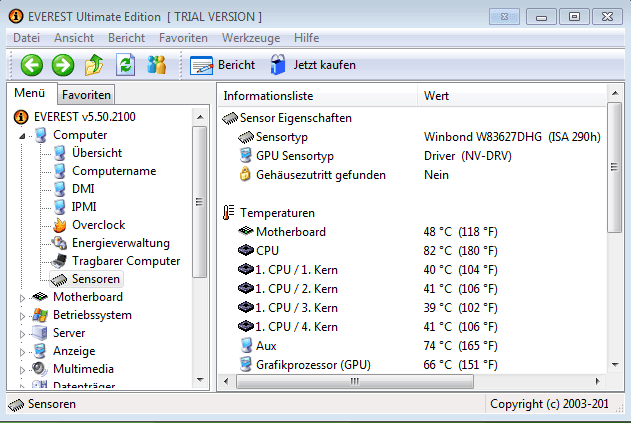Screen dimensions: 631x423
Task: Click the icon beside Grafikprozessor (GPU)
Action: [x=245, y=365]
